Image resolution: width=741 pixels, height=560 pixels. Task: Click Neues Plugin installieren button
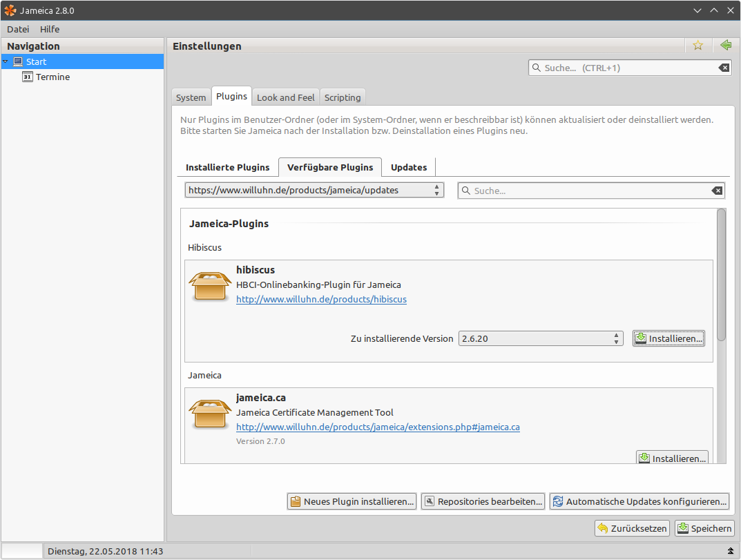(x=352, y=501)
